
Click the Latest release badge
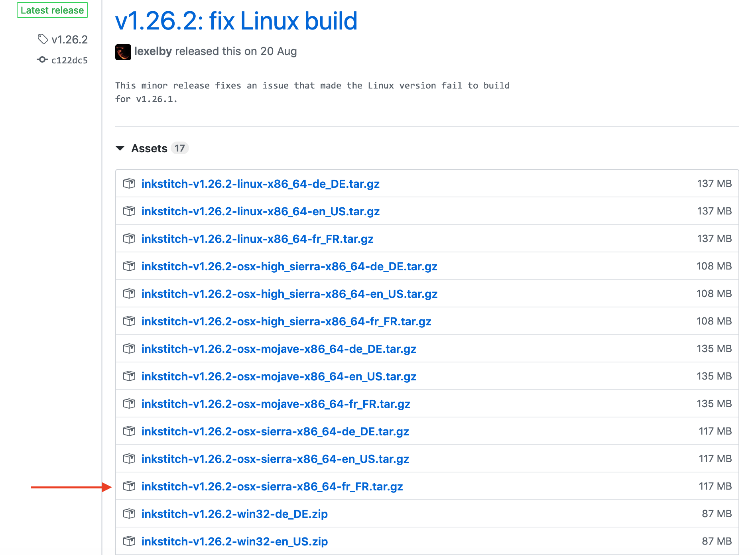pyautogui.click(x=52, y=10)
